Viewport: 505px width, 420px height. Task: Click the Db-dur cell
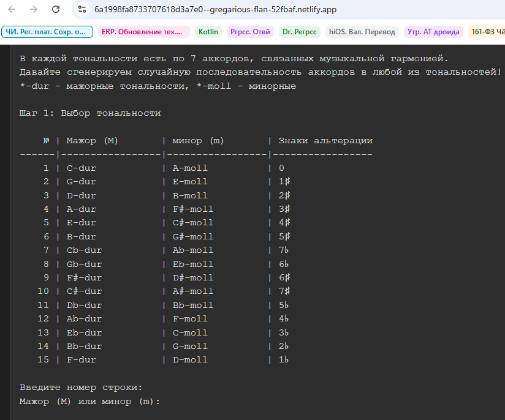(x=84, y=306)
